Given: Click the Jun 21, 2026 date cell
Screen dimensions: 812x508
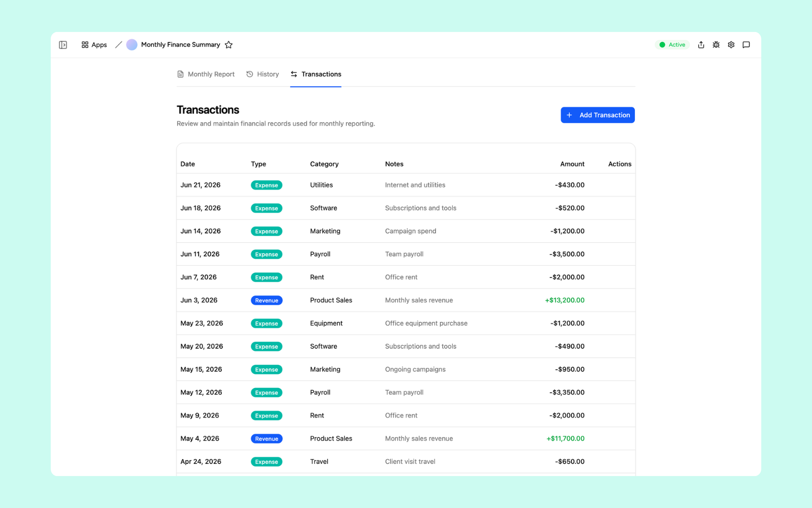Looking at the screenshot, I should (201, 185).
